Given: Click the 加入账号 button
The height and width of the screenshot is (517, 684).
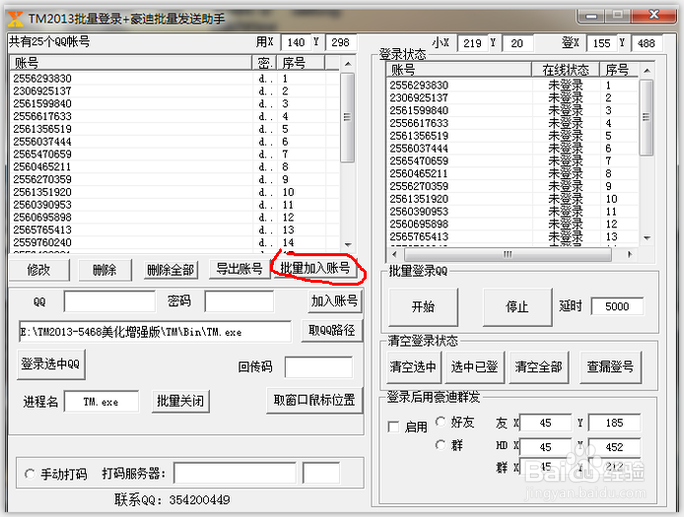Looking at the screenshot, I should tap(335, 301).
